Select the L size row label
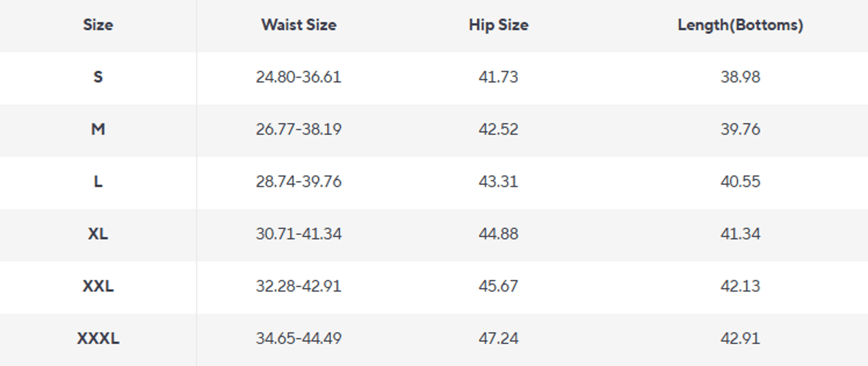The image size is (868, 366). point(98,182)
